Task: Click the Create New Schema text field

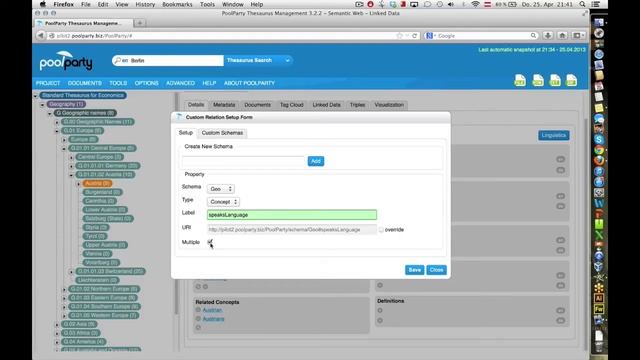Action: click(244, 161)
